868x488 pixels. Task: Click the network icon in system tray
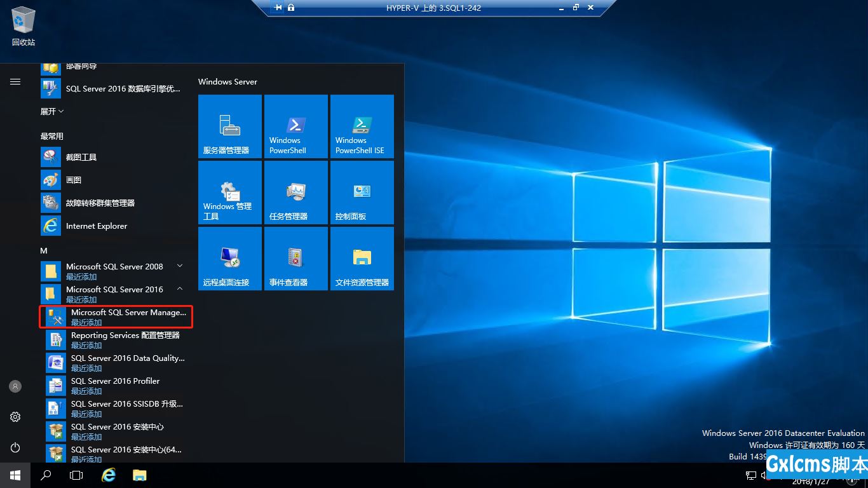[751, 475]
